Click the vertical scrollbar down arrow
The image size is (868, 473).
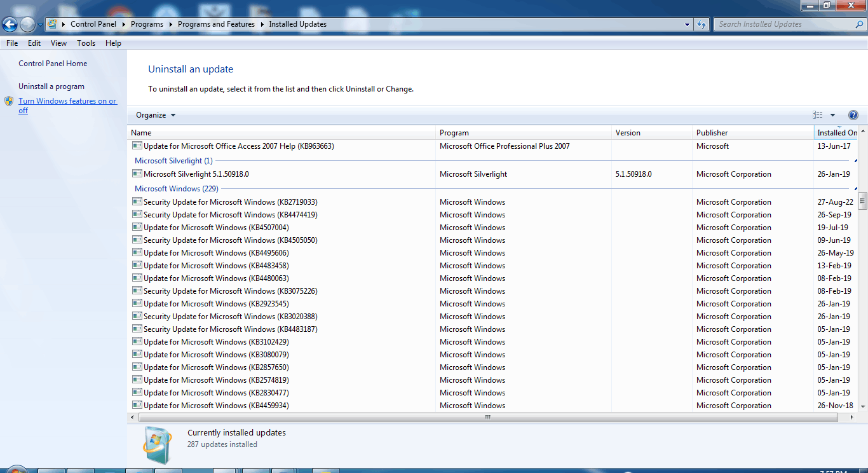(x=862, y=406)
